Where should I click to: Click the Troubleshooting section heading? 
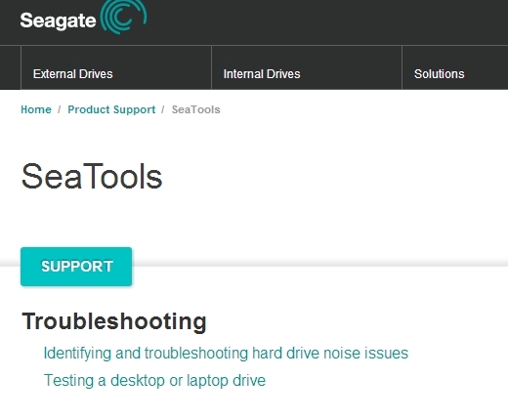(114, 321)
